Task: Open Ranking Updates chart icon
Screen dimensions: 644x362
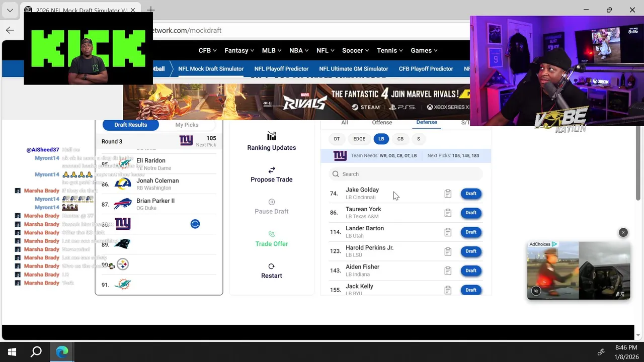Action: (272, 136)
